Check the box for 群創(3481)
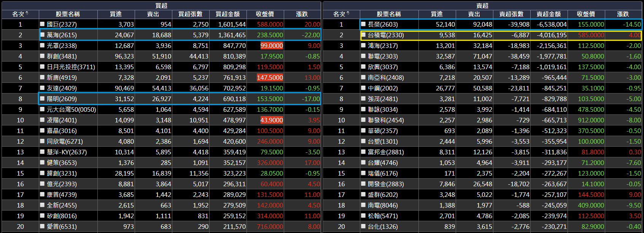644x233 pixels. pyautogui.click(x=43, y=56)
